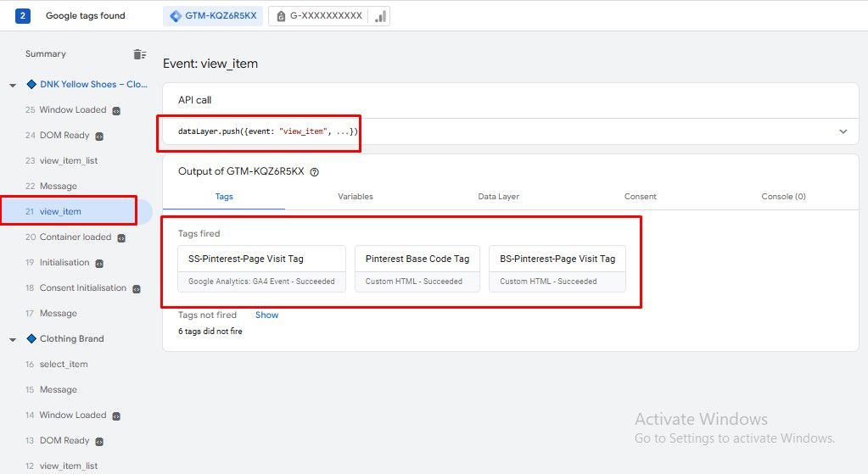Click the code badge beside event 24 DOM Ready
Image resolution: width=868 pixels, height=474 pixels.
click(99, 136)
